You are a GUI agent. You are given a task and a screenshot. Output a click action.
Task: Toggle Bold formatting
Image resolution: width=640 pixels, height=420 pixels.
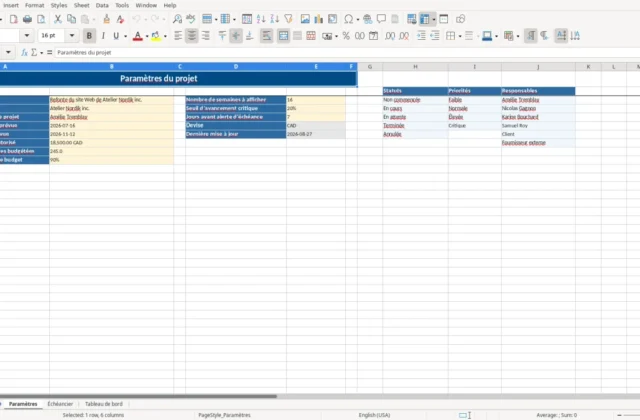(89, 36)
